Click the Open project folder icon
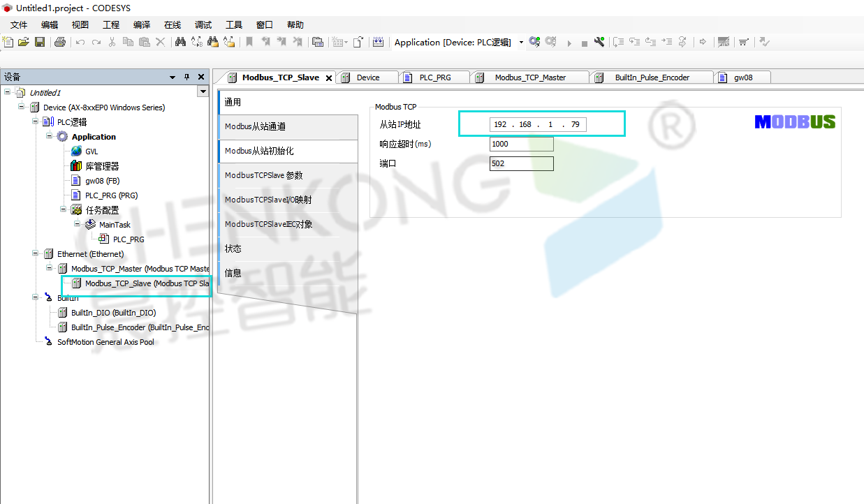The width and height of the screenshot is (864, 504). (24, 42)
